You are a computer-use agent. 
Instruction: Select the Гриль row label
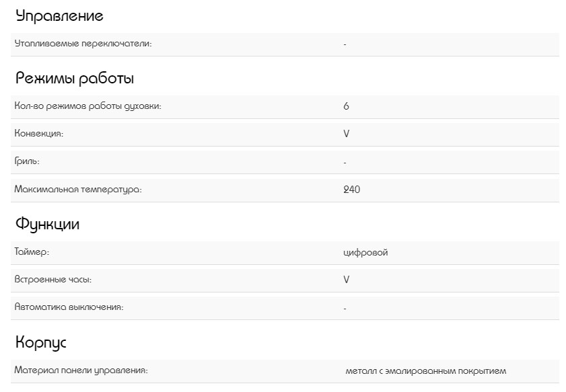click(x=27, y=161)
